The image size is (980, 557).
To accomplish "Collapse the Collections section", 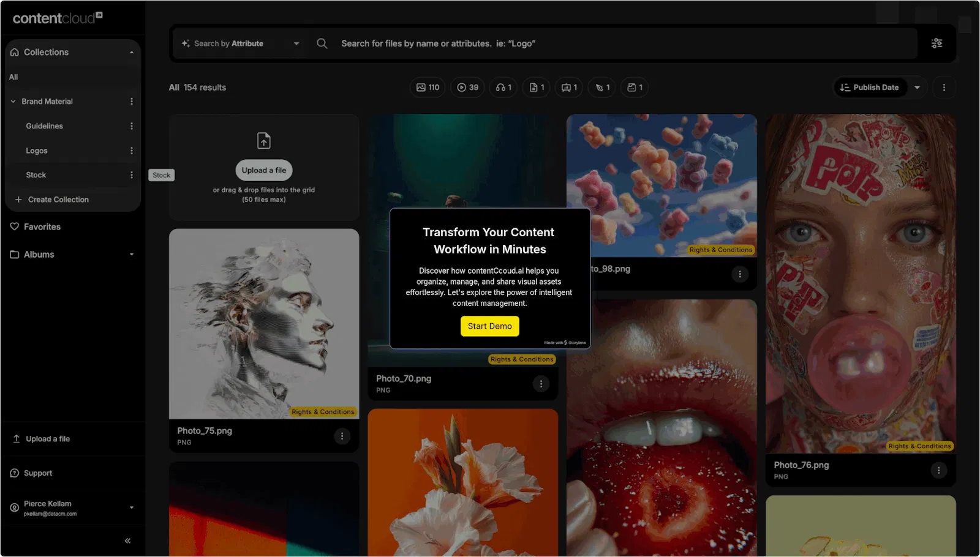I will 131,53.
